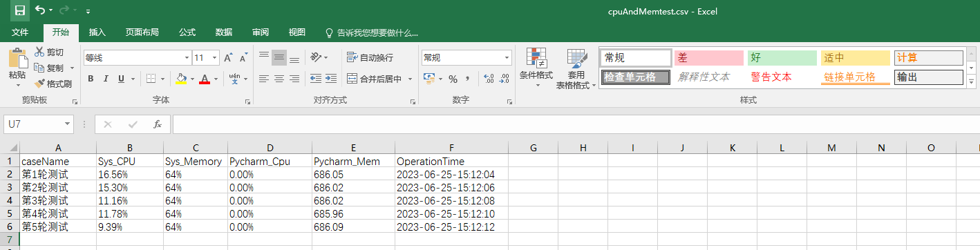
Task: Open the number format dropdown
Action: coord(507,58)
